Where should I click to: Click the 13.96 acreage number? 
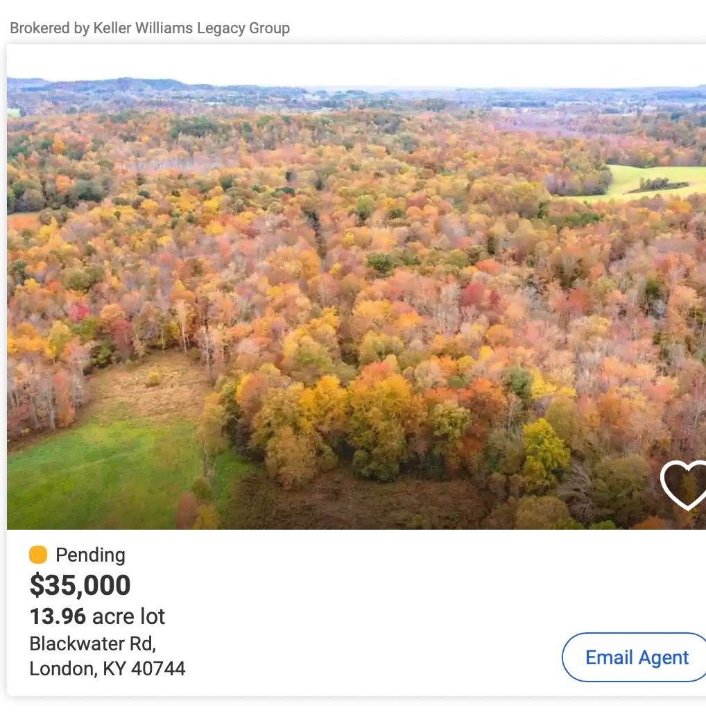(x=58, y=616)
